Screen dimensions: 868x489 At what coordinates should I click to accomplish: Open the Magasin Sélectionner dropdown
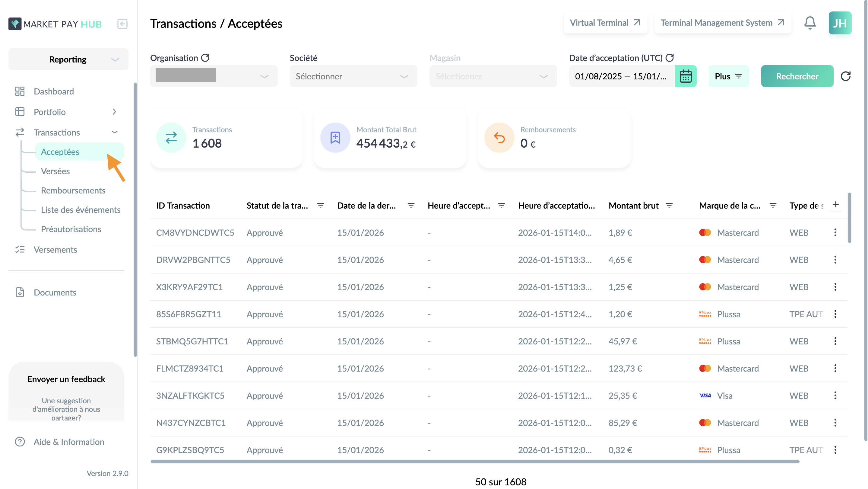click(493, 76)
